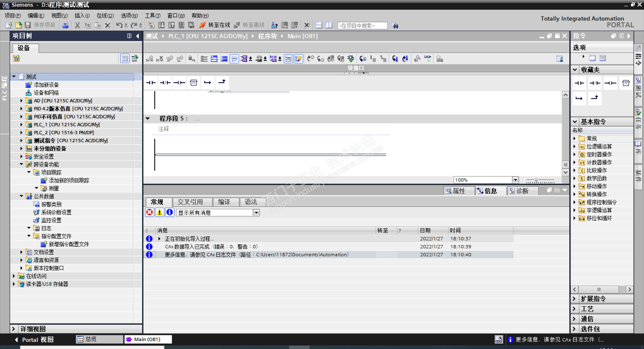Select the empty box icon in 收藏夹 panel
The image size is (644, 349).
pos(626,83)
